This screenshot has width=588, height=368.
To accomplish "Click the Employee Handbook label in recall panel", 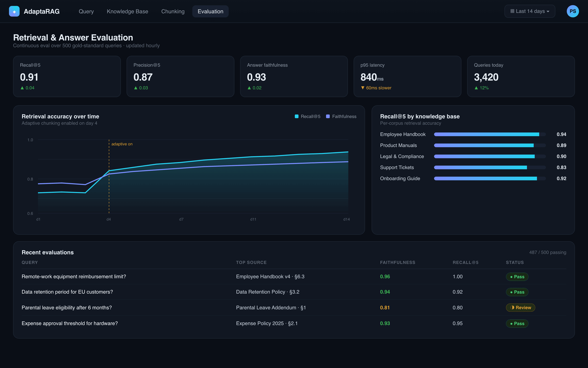I will [403, 134].
